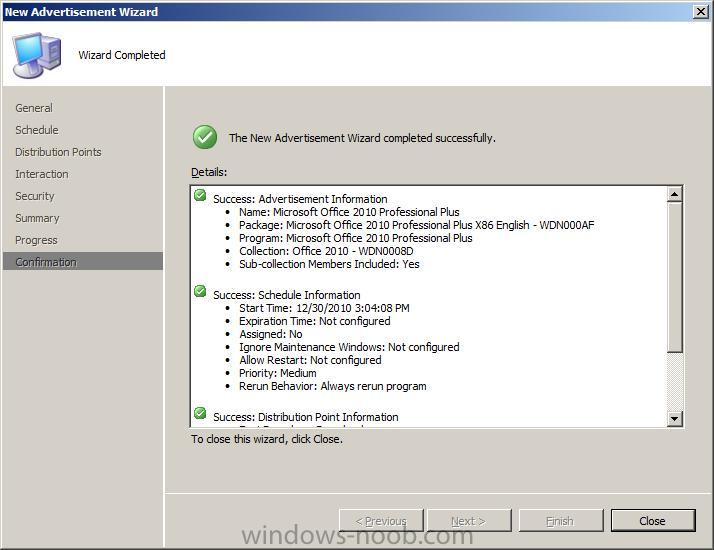
Task: Select the Progress step in the sidebar
Action: [36, 240]
